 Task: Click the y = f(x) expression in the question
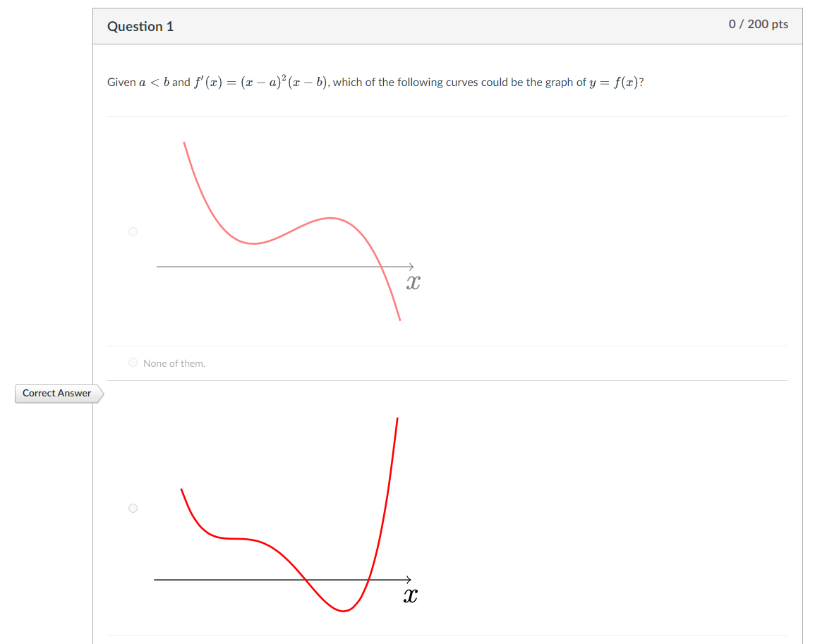[x=615, y=83]
